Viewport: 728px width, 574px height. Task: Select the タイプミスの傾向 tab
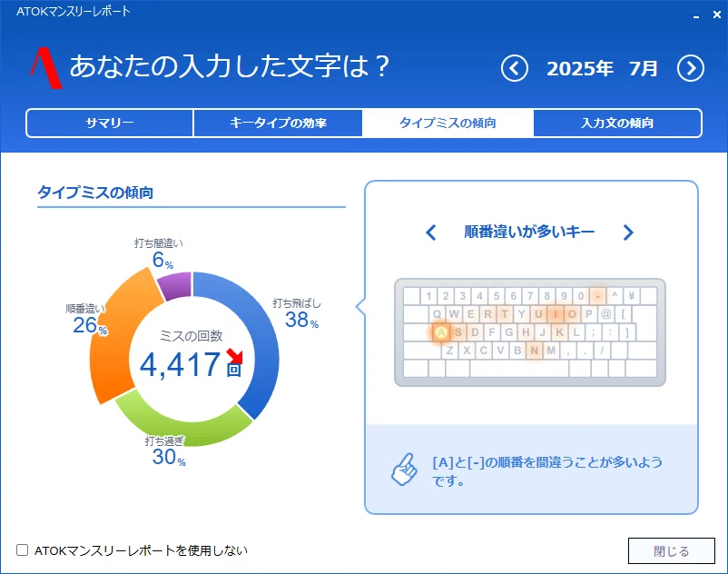coord(448,124)
